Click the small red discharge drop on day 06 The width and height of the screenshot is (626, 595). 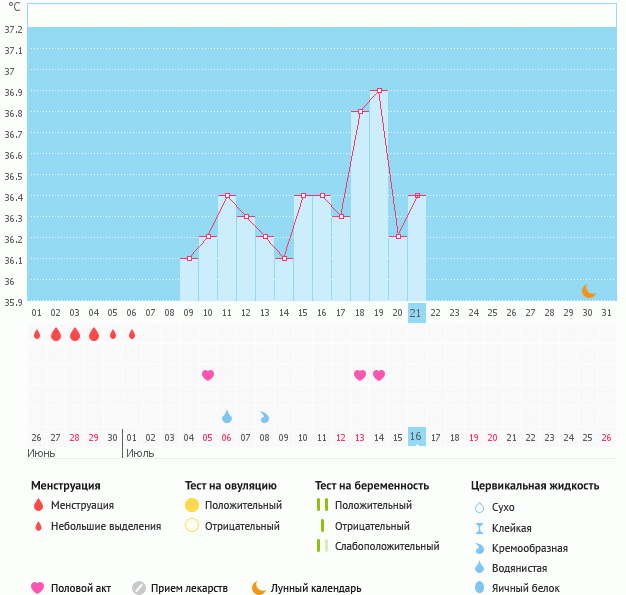point(132,334)
